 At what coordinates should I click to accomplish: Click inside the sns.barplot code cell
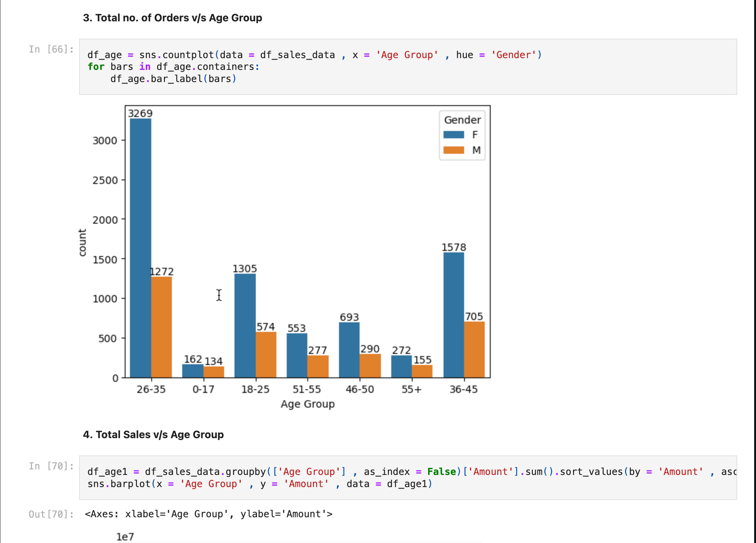407,478
